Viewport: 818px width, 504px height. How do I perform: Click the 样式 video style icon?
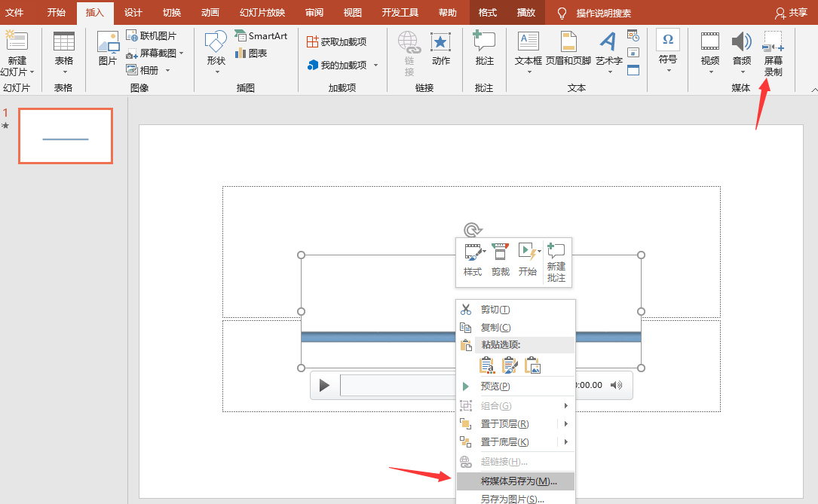pos(473,252)
